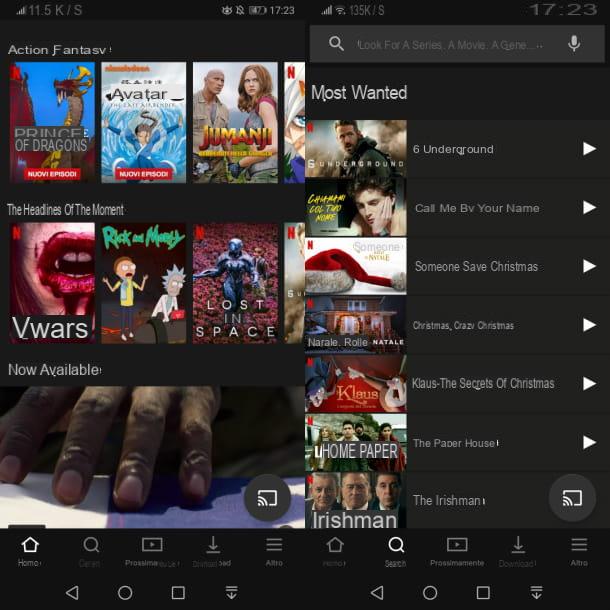Select 'The Paper House' title
Screen dimensions: 610x610
[x=455, y=443]
